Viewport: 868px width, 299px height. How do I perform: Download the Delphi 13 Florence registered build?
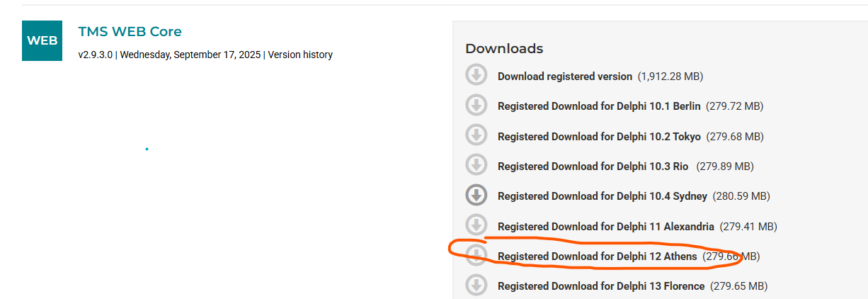click(600, 286)
